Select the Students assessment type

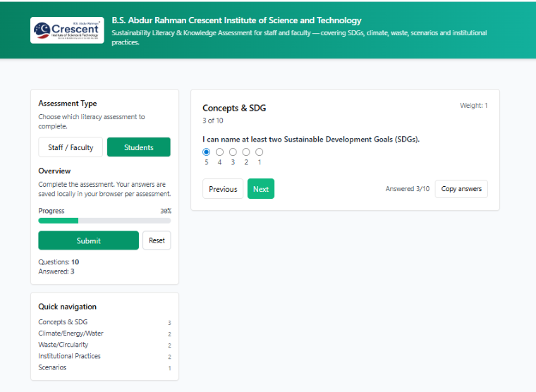click(x=138, y=147)
